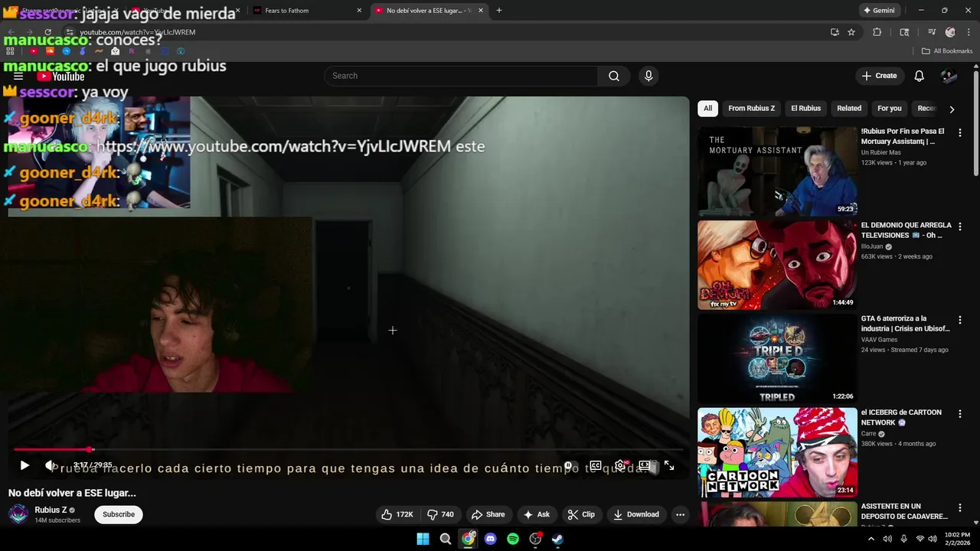The height and width of the screenshot is (551, 980).
Task: Open GTA 6 TripleD video thumbnail
Action: coord(777,359)
